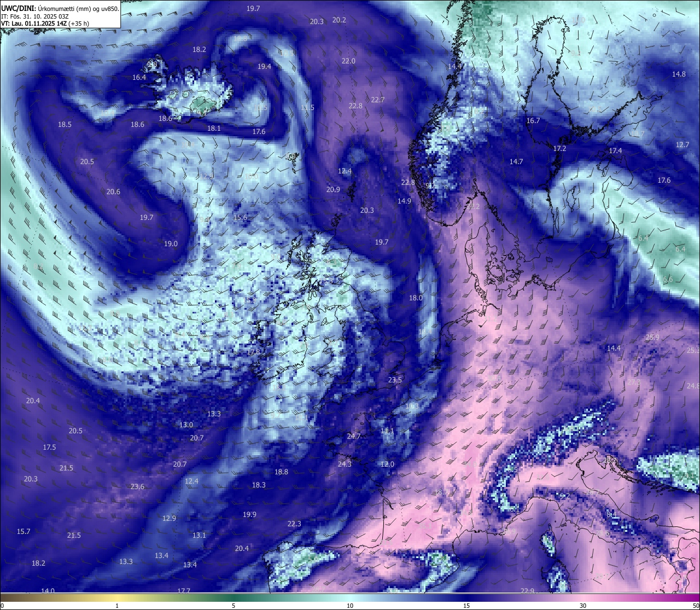Image resolution: width=700 pixels, height=610 pixels.
Task: Click the 'VT: Lau. 01.11.2025 14Z (+35 h)' line
Action: pyautogui.click(x=45, y=24)
